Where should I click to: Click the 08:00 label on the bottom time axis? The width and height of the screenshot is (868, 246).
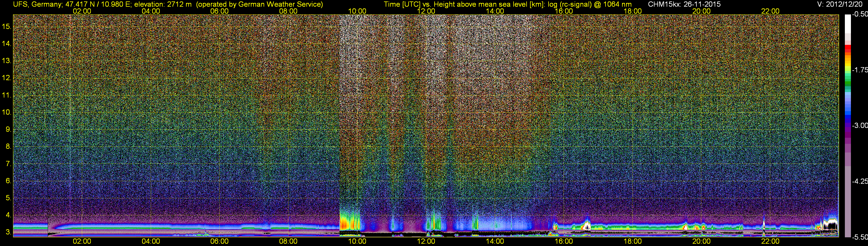[x=288, y=241]
